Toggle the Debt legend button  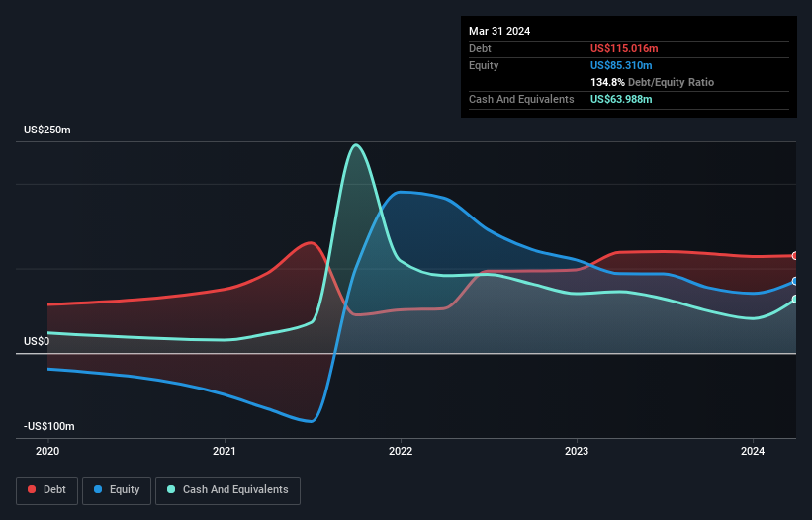pos(46,490)
